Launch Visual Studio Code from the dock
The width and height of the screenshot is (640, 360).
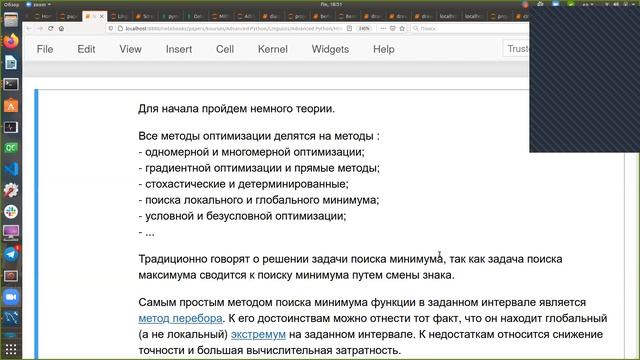tap(11, 169)
